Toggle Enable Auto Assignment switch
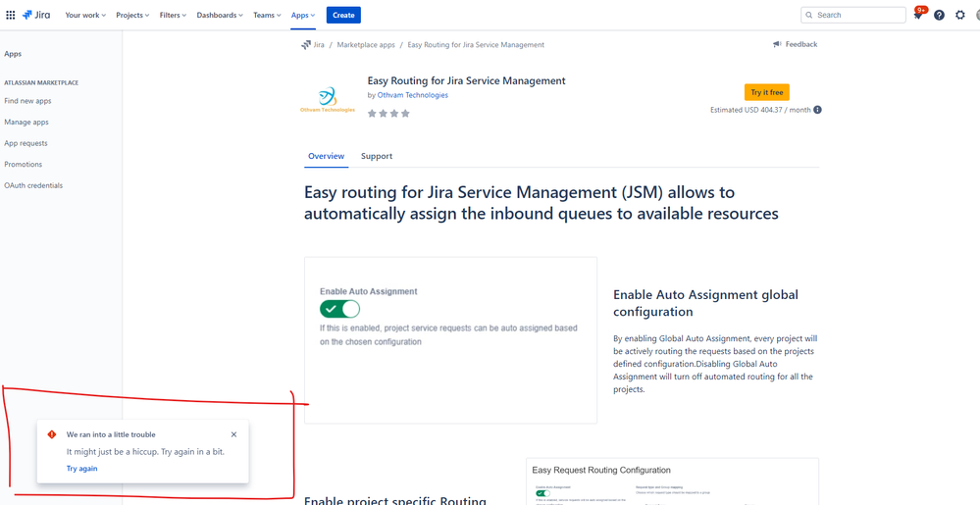 [x=340, y=309]
